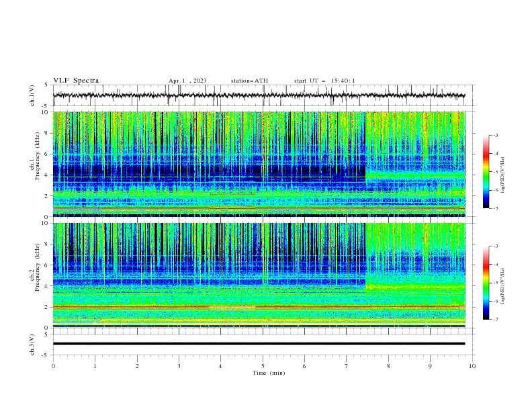Click the ch.2 PSD color scale bar

tap(486, 283)
